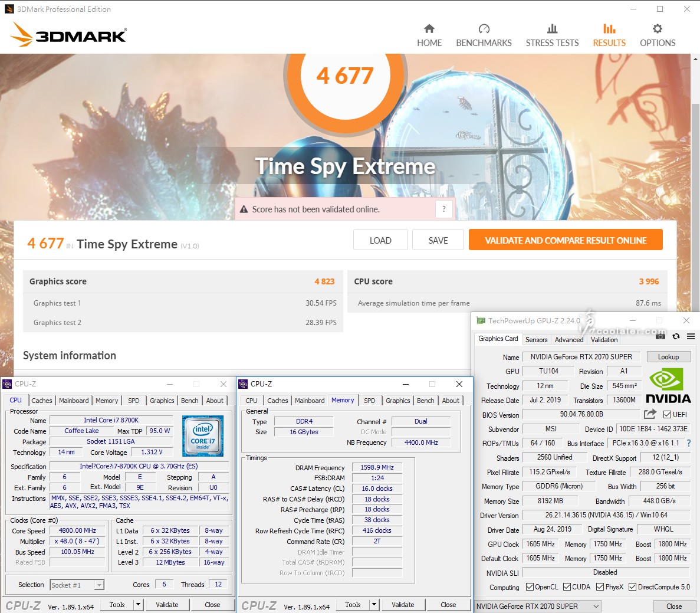Click Validate and Compare Result Online
The height and width of the screenshot is (613, 700).
[x=565, y=240]
